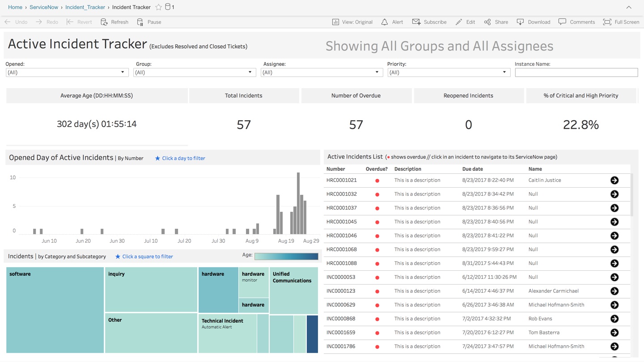644x362 pixels.
Task: Open incident INC0001786 arrow icon
Action: click(x=614, y=346)
